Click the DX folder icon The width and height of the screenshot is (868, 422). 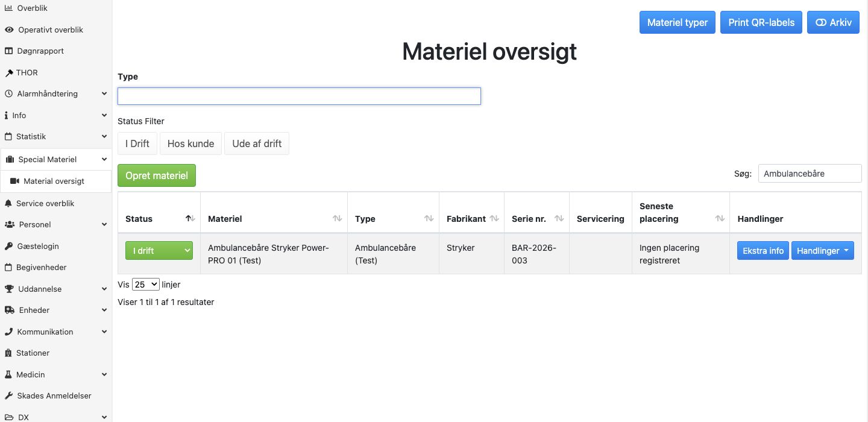pyautogui.click(x=10, y=417)
